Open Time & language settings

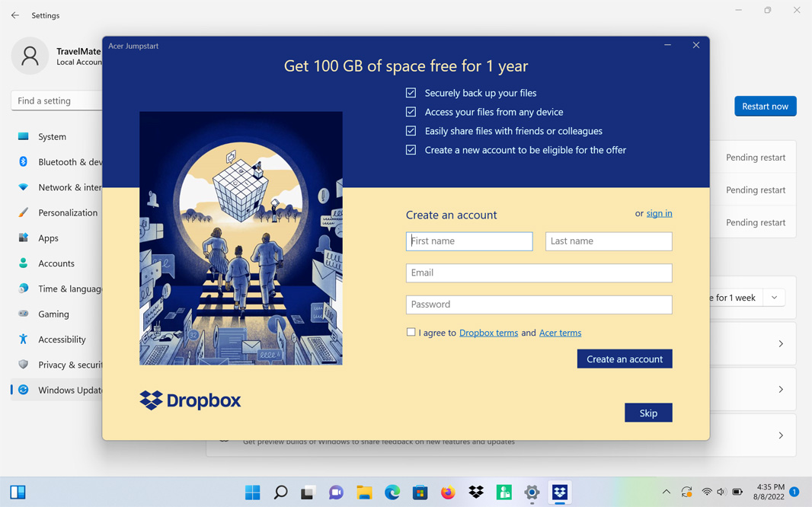pyautogui.click(x=57, y=289)
